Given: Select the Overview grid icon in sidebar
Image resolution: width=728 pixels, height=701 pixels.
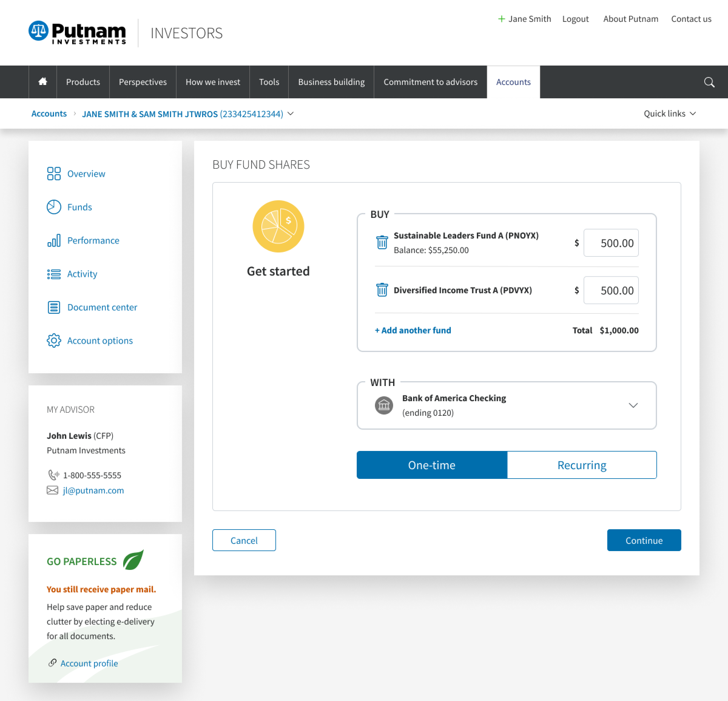Looking at the screenshot, I should (54, 173).
